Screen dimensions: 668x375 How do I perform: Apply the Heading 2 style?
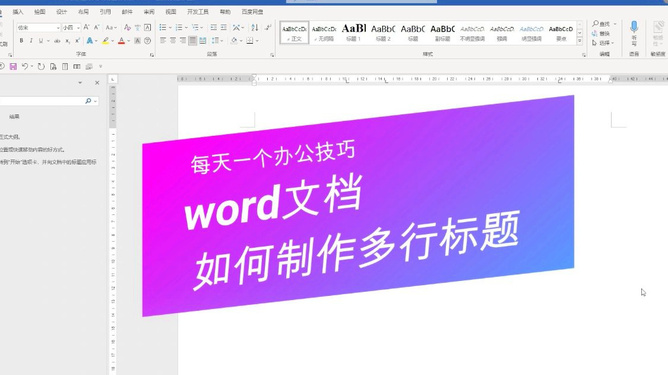click(x=383, y=32)
